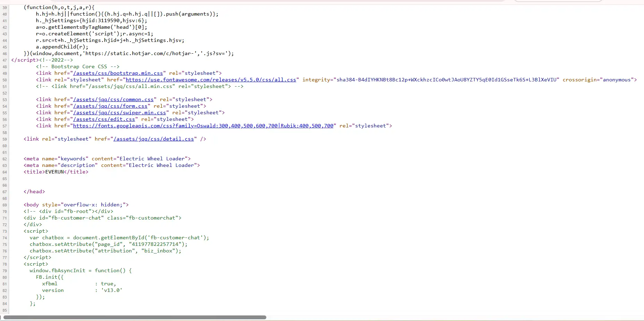Click the Bootstrap Core CSS comment
644x321 pixels.
pyautogui.click(x=78, y=66)
